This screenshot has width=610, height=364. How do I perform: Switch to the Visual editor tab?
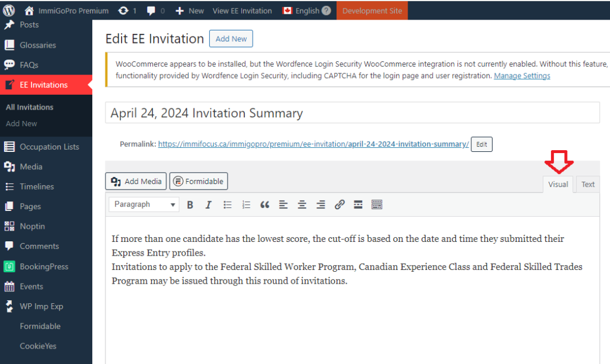click(x=558, y=184)
